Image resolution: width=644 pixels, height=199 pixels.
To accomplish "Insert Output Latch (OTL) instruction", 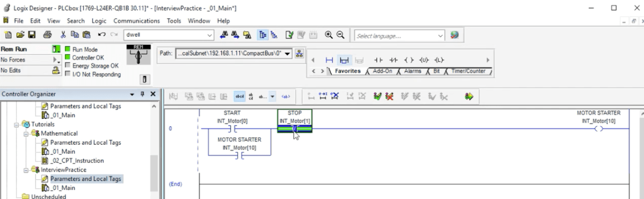I will pos(440,60).
